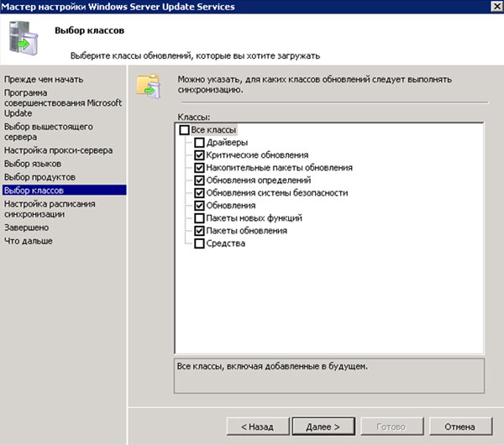Uncheck 'Критические обновления'
The width and height of the screenshot is (504, 445).
(199, 155)
